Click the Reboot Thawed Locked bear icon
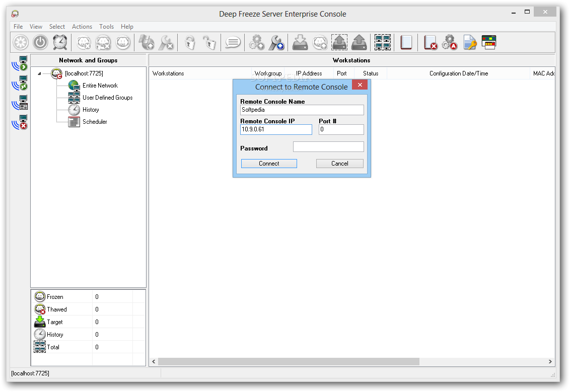 (x=103, y=42)
